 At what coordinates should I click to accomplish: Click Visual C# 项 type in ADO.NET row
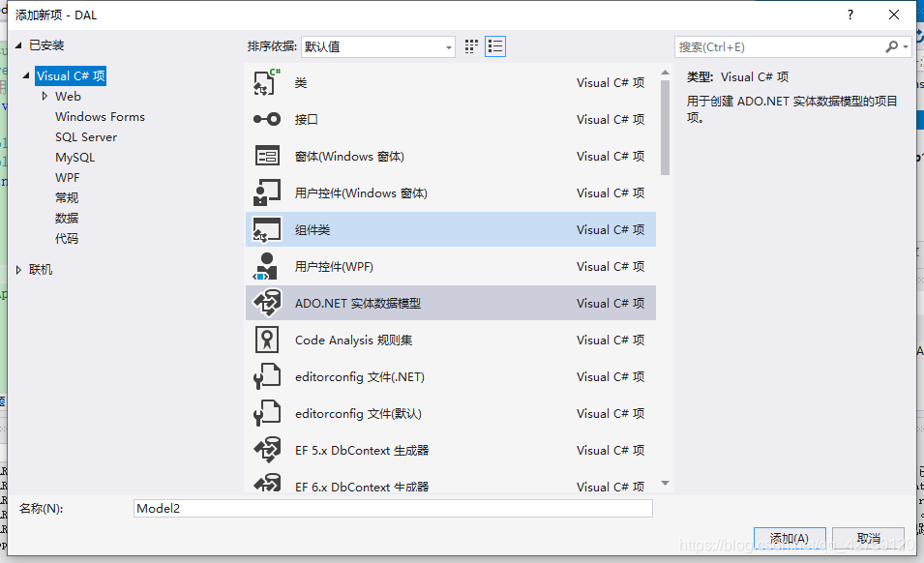click(611, 304)
